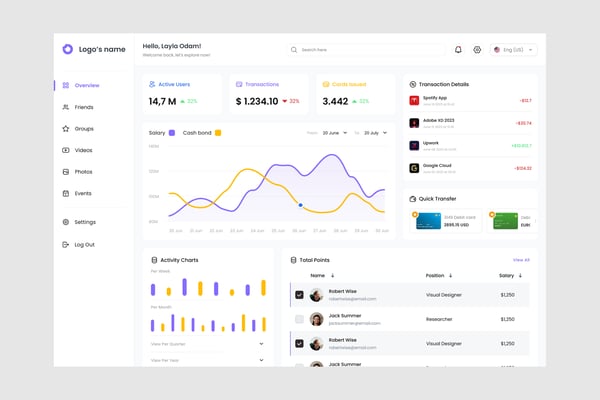The image size is (600, 400).
Task: Click Log Out in sidebar
Action: pos(85,245)
